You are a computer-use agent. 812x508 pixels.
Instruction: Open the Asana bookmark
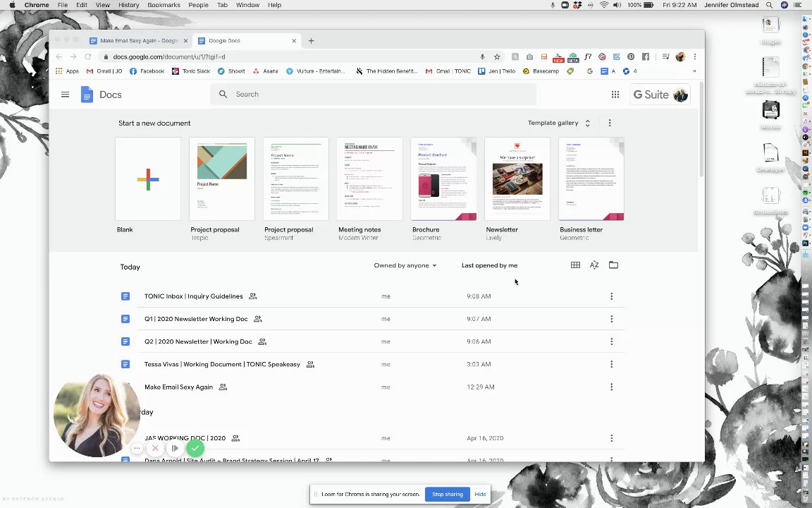click(x=265, y=71)
